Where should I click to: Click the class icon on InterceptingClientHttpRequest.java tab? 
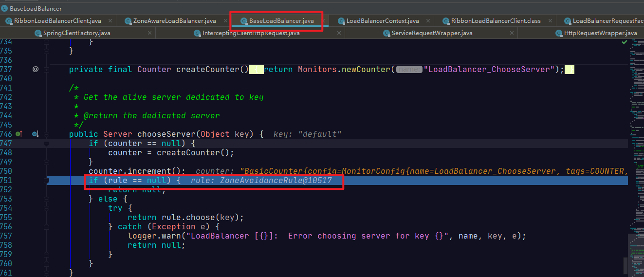[x=197, y=33]
